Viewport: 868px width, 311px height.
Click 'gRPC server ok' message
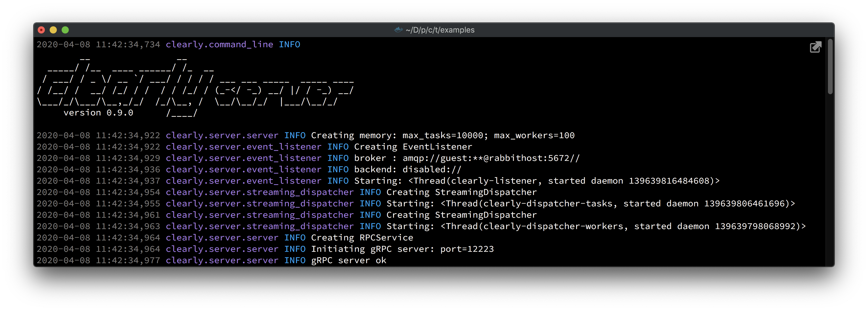click(x=349, y=260)
